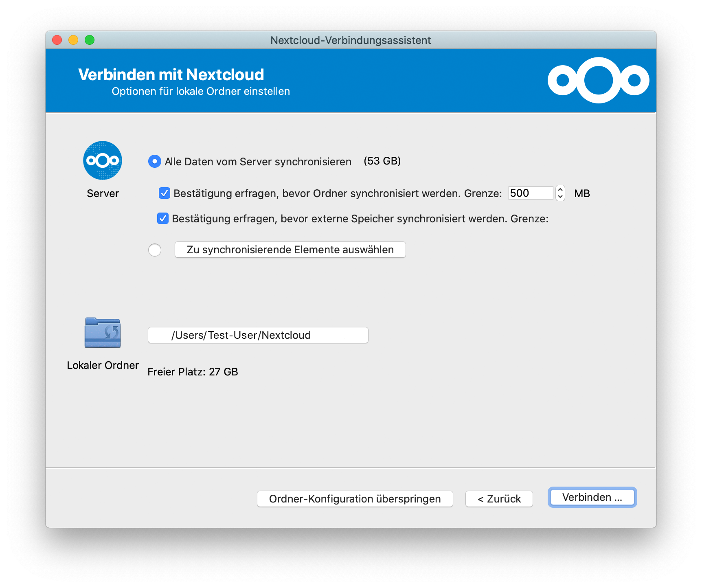
Task: Uncheck confirmation for large folder sync
Action: (x=165, y=193)
